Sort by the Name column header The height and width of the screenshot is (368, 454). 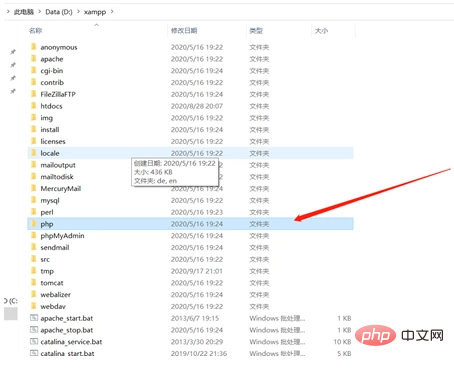click(35, 31)
